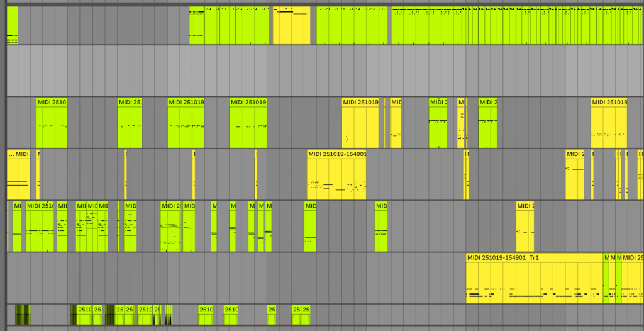This screenshot has width=644, height=331.
Task: Select the only yellow clip in fifth track
Action: pyautogui.click(x=525, y=226)
